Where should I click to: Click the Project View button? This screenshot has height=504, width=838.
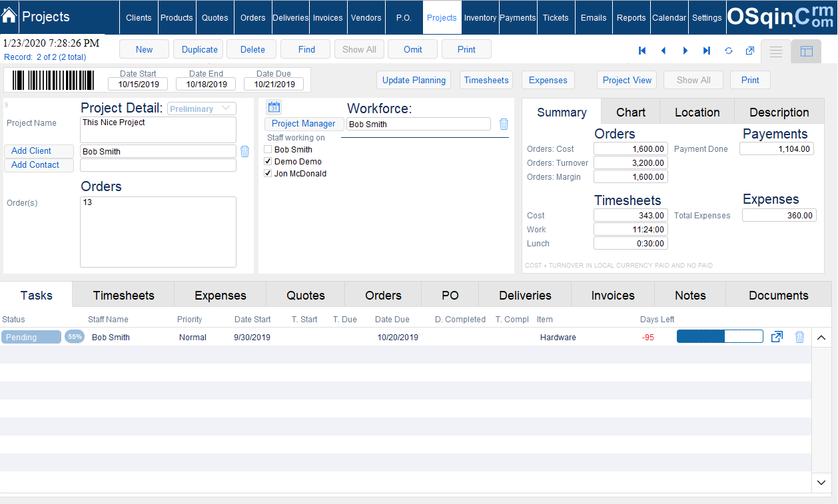627,80
